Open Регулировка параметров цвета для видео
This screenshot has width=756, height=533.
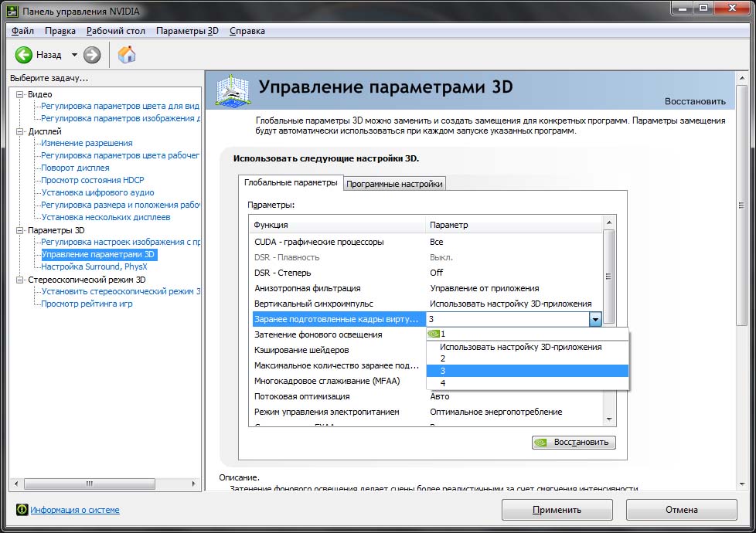pos(120,106)
